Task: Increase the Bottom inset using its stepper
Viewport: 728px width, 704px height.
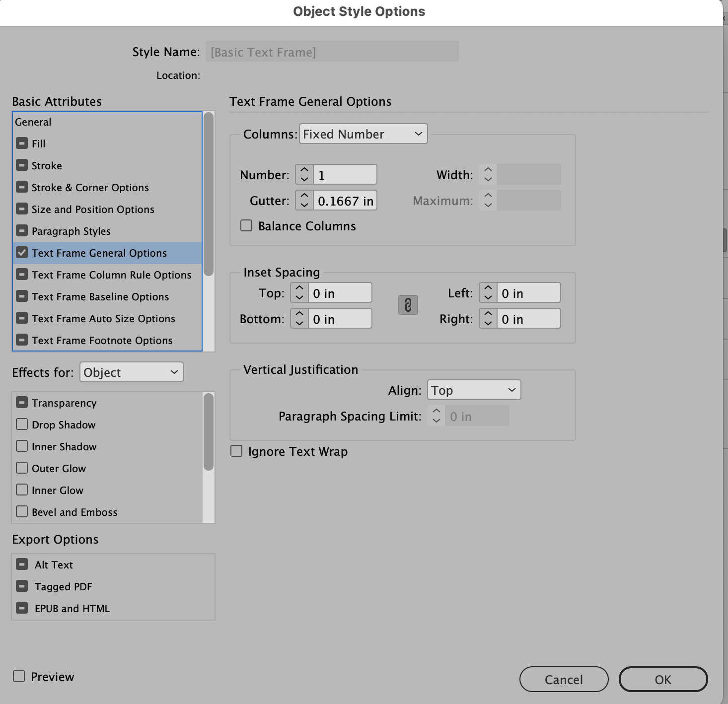Action: 298,314
